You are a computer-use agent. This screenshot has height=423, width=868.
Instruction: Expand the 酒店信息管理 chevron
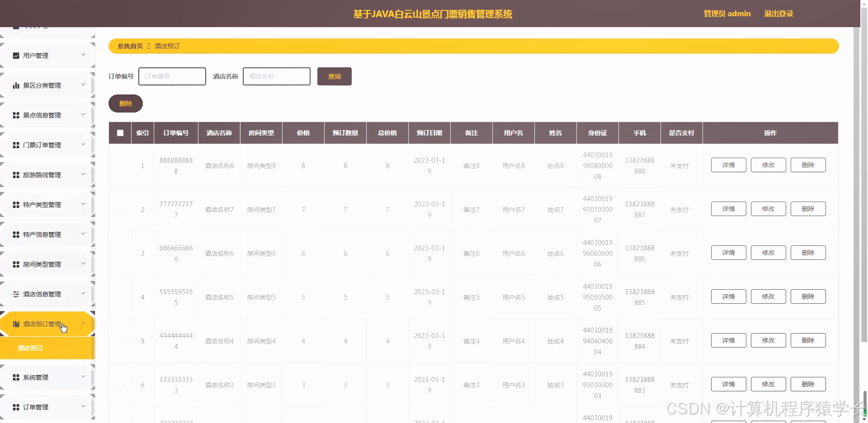pos(83,294)
